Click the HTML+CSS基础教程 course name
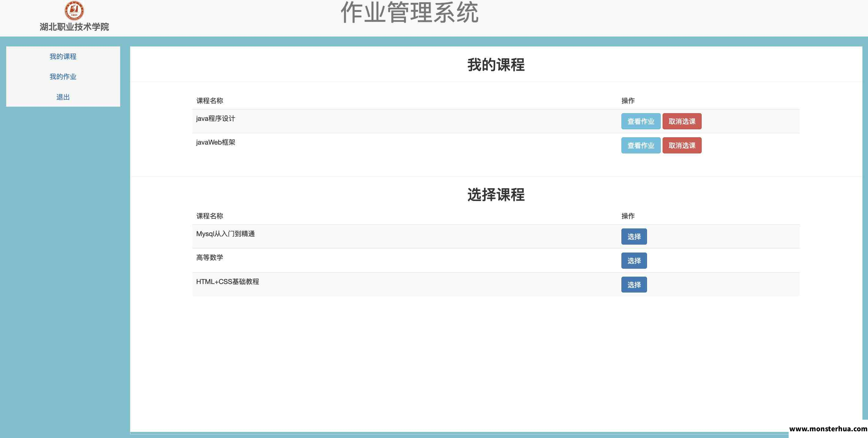 (227, 282)
